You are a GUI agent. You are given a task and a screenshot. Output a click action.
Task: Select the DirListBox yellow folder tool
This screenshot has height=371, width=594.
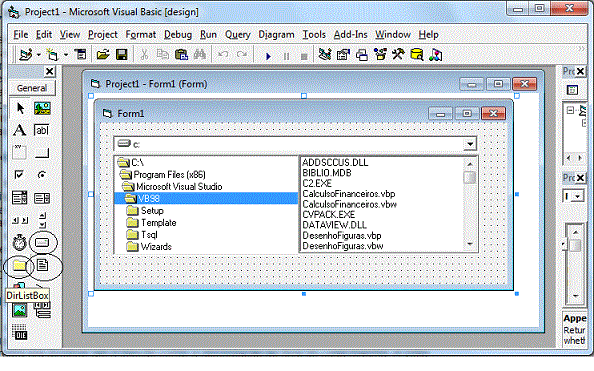click(x=19, y=265)
